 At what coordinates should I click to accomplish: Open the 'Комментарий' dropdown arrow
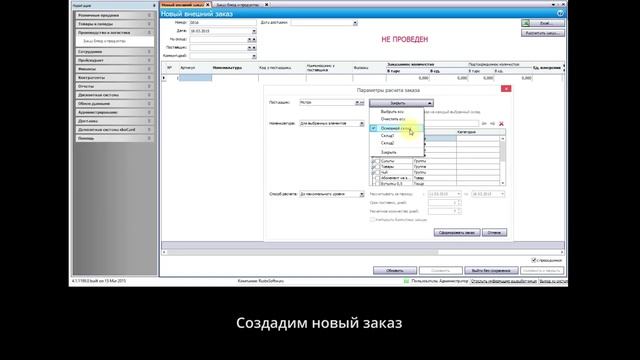[x=254, y=56]
